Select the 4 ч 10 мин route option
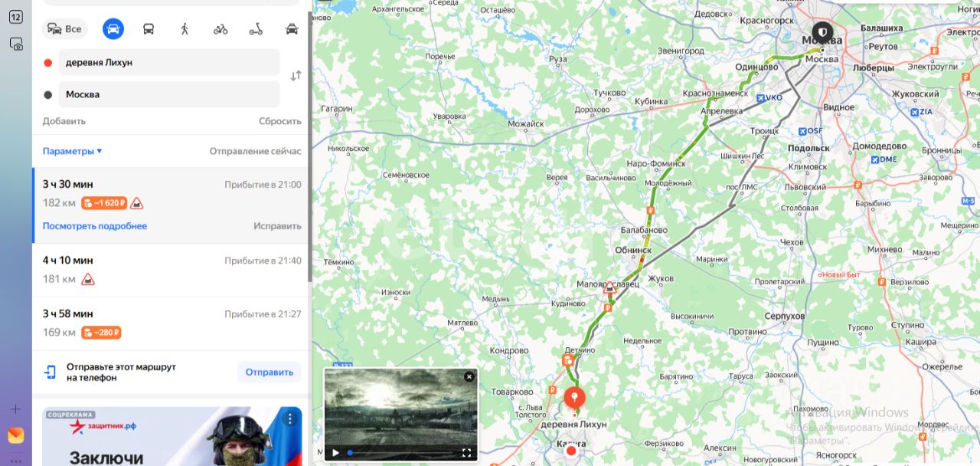The width and height of the screenshot is (980, 466). pos(171,270)
